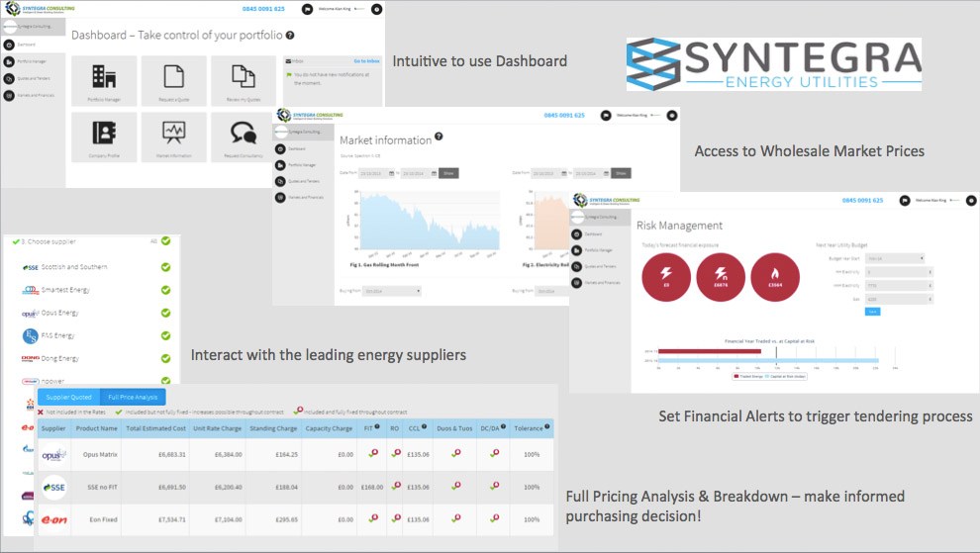Open the Request Consultancy dashboard tile
The image size is (980, 553).
tap(244, 137)
